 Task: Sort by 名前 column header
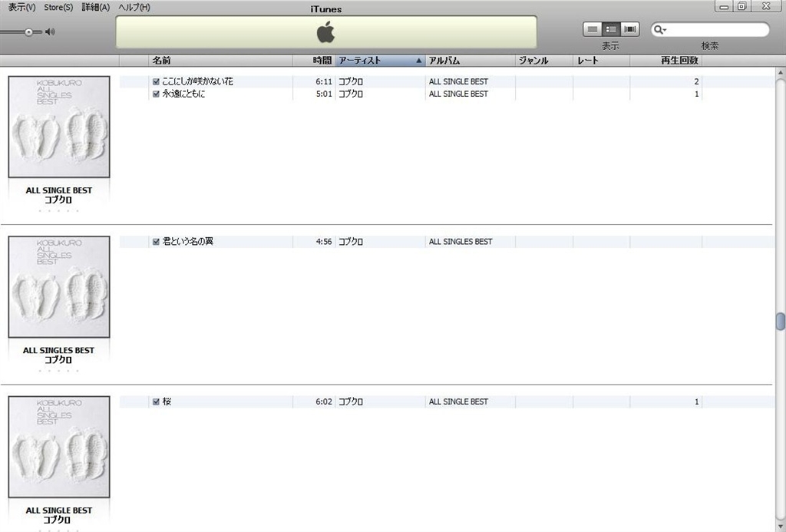(220, 61)
